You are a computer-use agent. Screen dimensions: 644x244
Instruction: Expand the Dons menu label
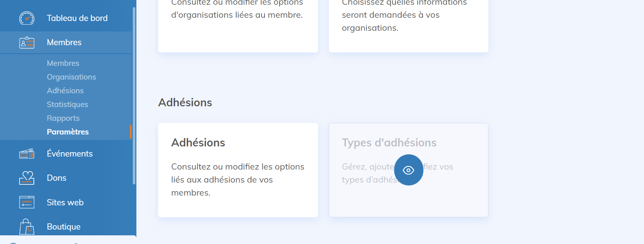point(56,178)
